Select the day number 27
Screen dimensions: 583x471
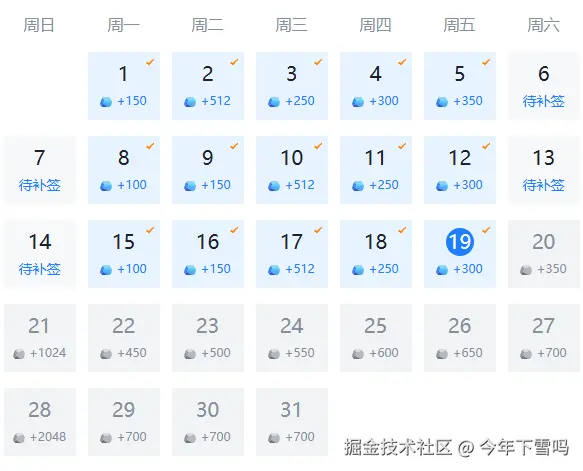tap(544, 326)
